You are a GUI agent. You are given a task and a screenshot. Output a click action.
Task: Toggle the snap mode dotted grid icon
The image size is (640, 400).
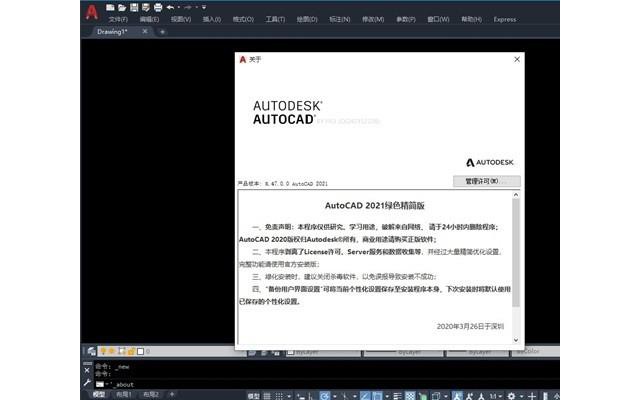pyautogui.click(x=278, y=396)
